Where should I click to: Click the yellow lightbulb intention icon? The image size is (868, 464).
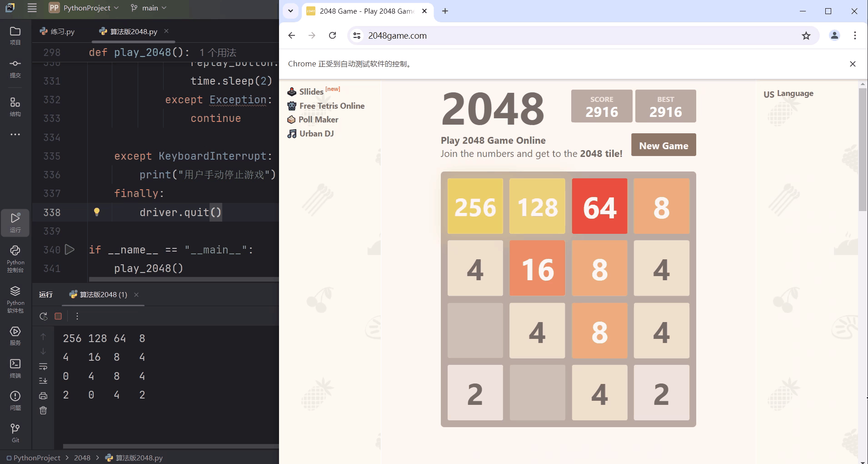(96, 212)
